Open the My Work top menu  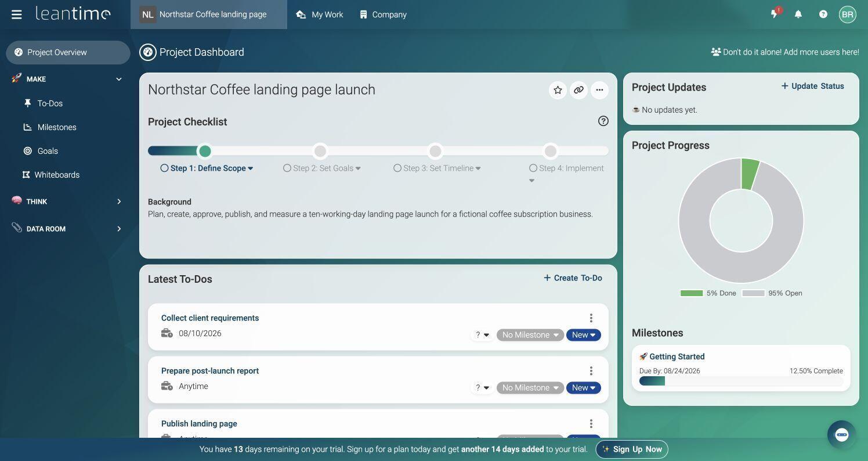pyautogui.click(x=320, y=15)
